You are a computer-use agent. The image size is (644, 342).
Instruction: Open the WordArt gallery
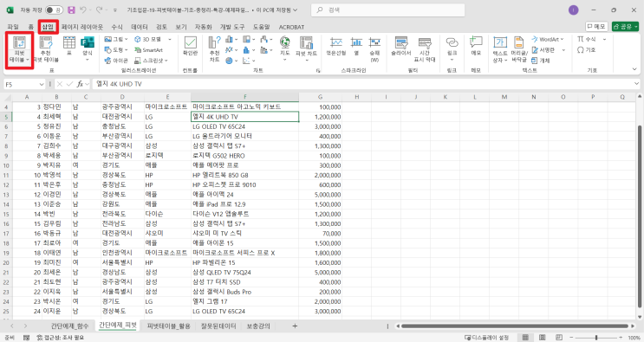click(548, 39)
